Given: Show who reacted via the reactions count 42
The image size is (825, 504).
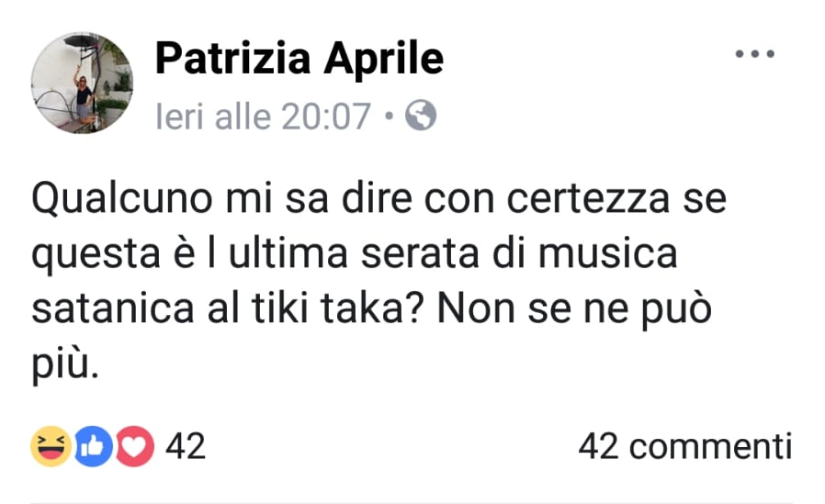Looking at the screenshot, I should pos(186,447).
